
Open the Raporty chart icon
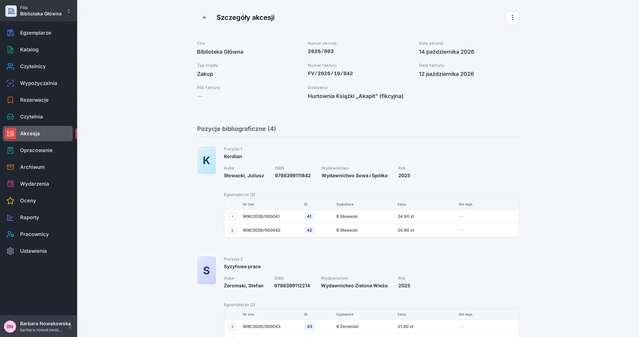(x=10, y=218)
